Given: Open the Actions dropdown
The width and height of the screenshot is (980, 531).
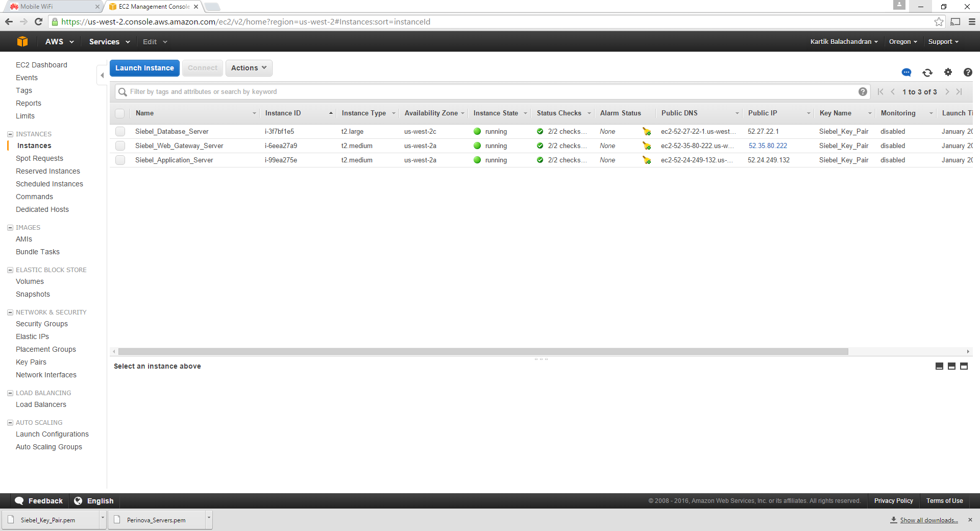Looking at the screenshot, I should [249, 68].
